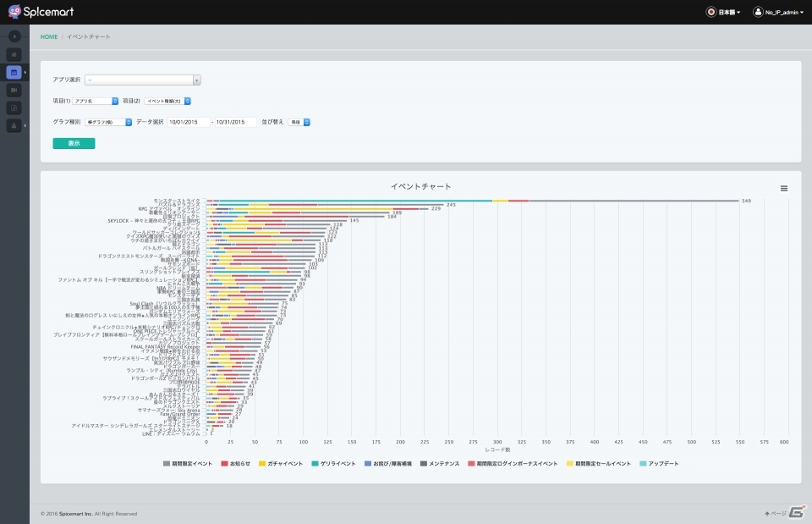Click the start date field 10/01/2015
Screen dimensions: 812x524
pos(189,122)
